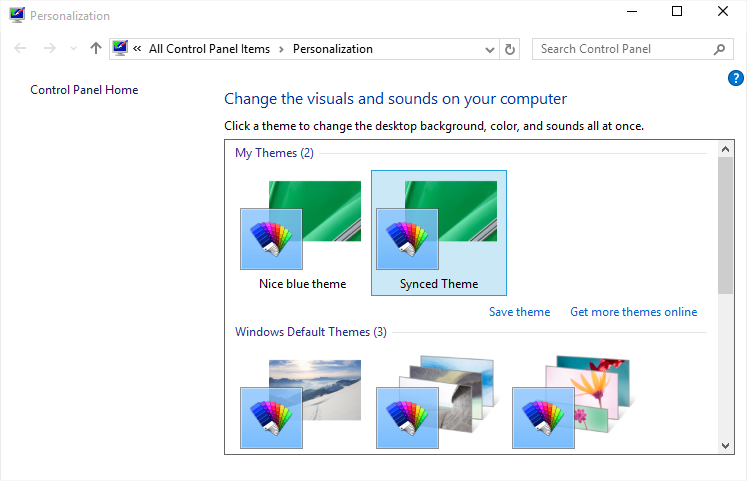The image size is (747, 481).
Task: Maximize the Personalization window
Action: (677, 11)
